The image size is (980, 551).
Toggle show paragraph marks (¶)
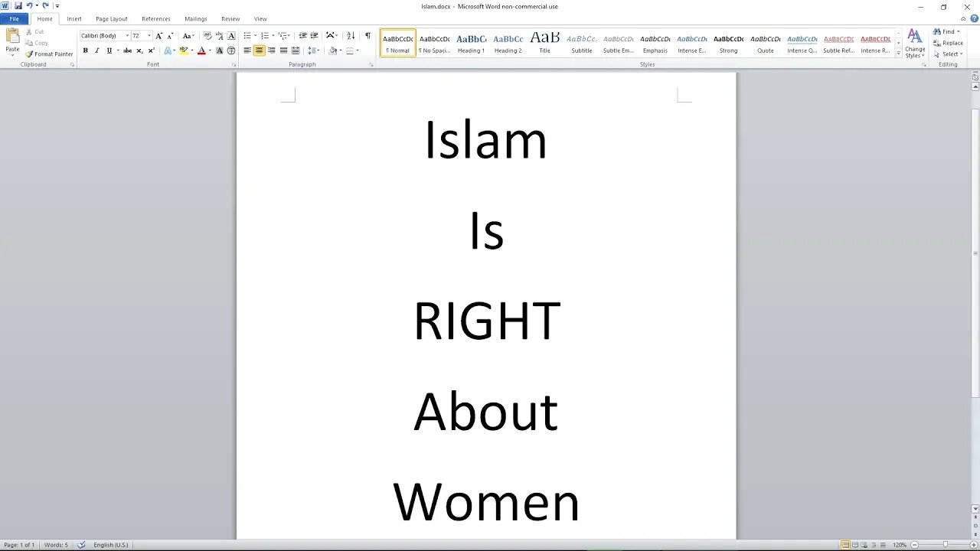point(367,36)
